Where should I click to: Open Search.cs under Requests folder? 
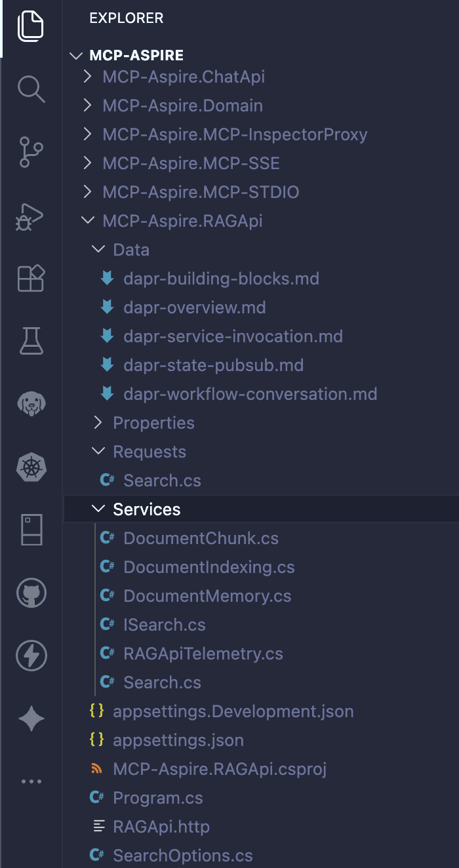click(x=162, y=481)
